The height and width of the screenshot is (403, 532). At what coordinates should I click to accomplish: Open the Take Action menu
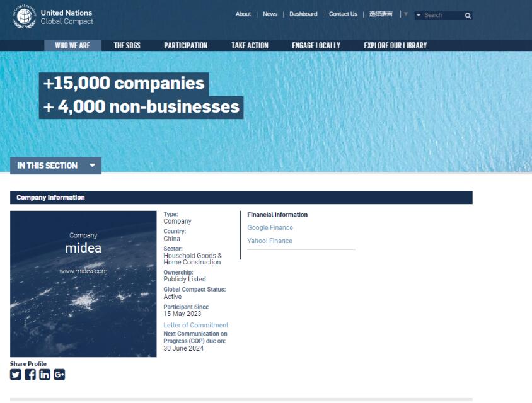point(250,46)
